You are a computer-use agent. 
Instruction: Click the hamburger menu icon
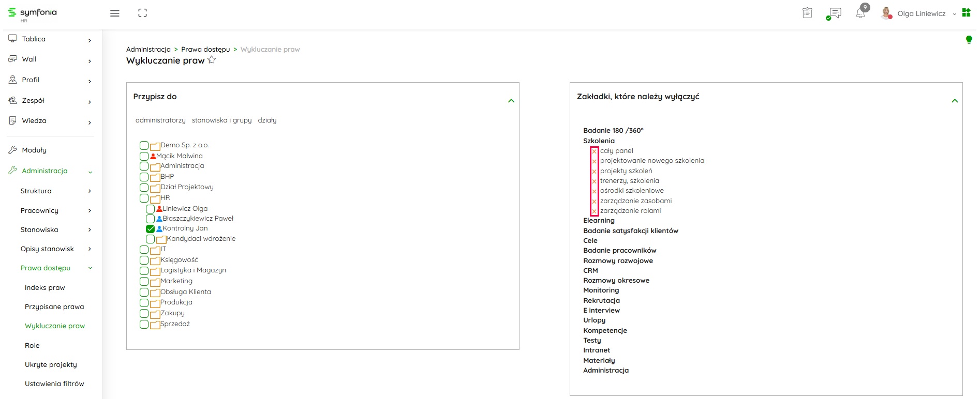tap(115, 13)
